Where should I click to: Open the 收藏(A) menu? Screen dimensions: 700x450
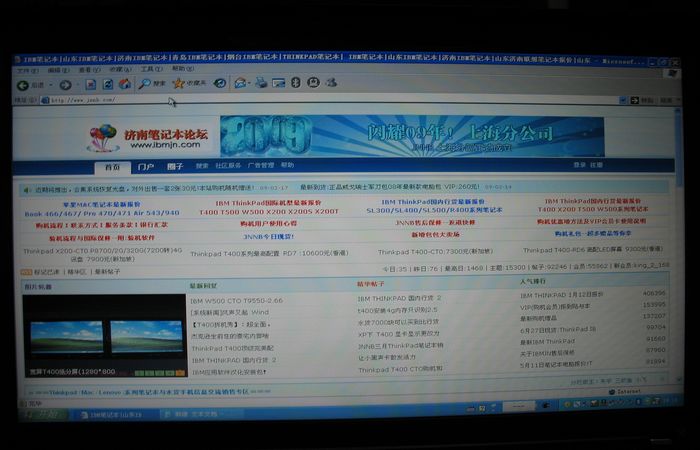coord(121,70)
